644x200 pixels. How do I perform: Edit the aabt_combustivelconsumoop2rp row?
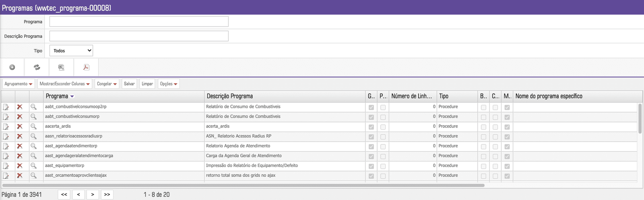pyautogui.click(x=6, y=107)
